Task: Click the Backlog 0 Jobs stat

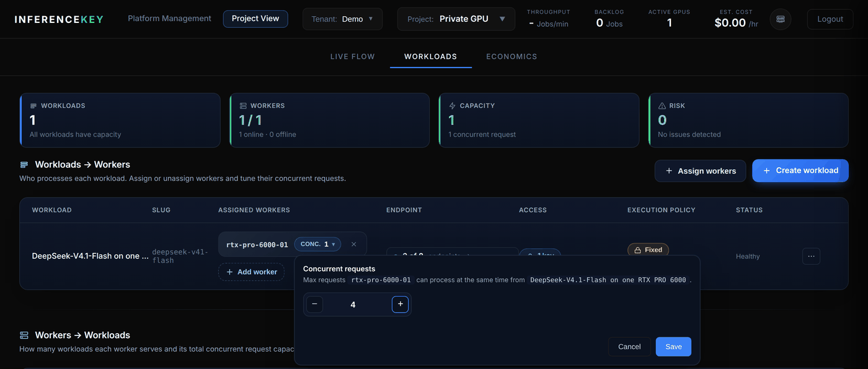Action: coord(609,19)
